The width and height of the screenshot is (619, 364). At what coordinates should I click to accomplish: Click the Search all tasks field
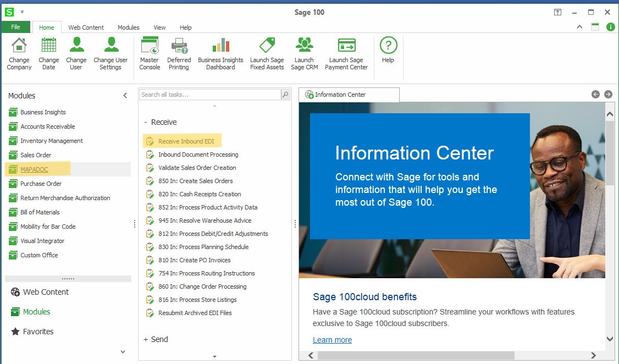pos(210,95)
